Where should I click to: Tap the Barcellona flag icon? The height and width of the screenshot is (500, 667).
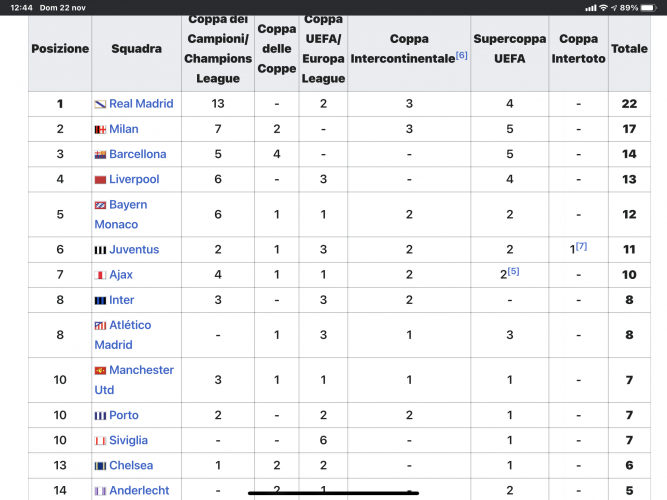pos(100,154)
